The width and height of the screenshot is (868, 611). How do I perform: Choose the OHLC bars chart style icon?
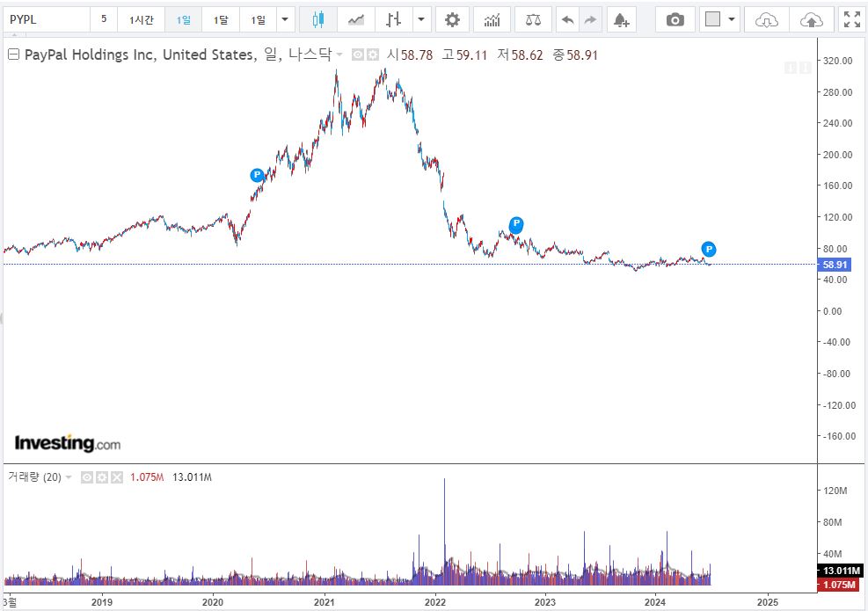[x=393, y=20]
